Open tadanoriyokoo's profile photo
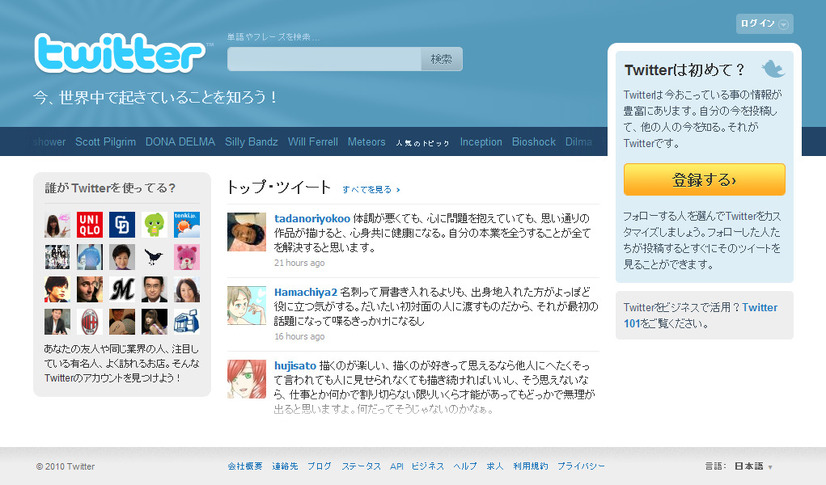Viewport: 826px width, 485px height. (x=247, y=232)
